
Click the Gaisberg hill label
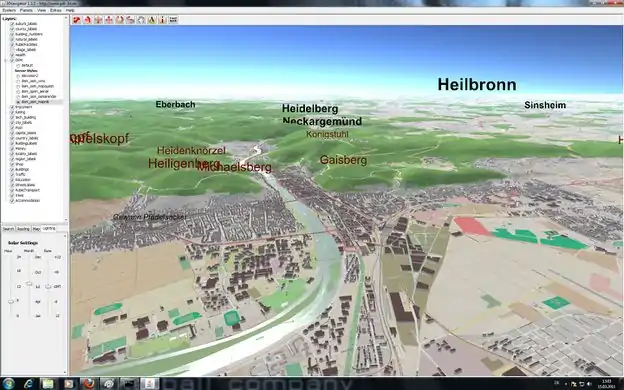[x=343, y=160]
